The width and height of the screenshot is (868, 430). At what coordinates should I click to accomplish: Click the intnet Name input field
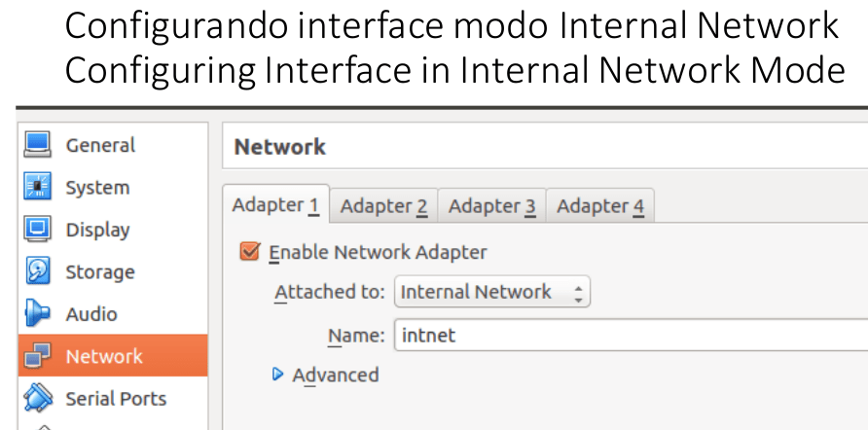[632, 335]
